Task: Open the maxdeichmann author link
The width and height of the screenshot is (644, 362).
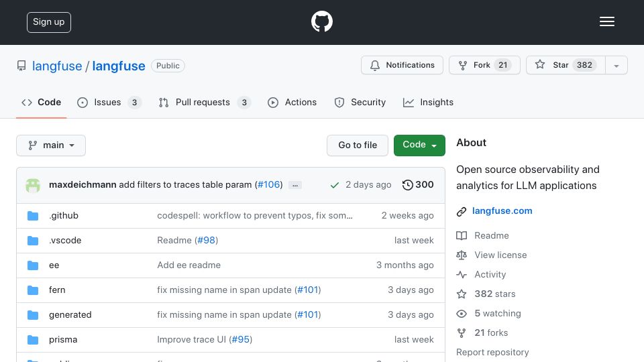Action: [x=83, y=185]
